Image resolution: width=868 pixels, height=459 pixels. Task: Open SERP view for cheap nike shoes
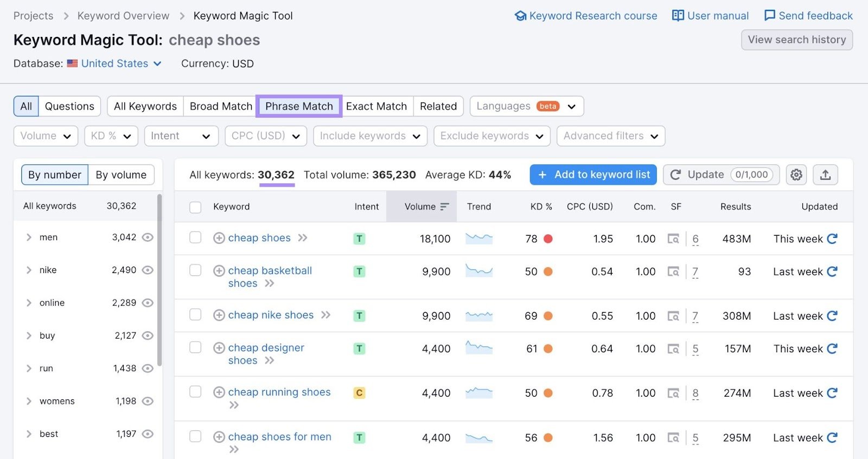click(x=673, y=316)
